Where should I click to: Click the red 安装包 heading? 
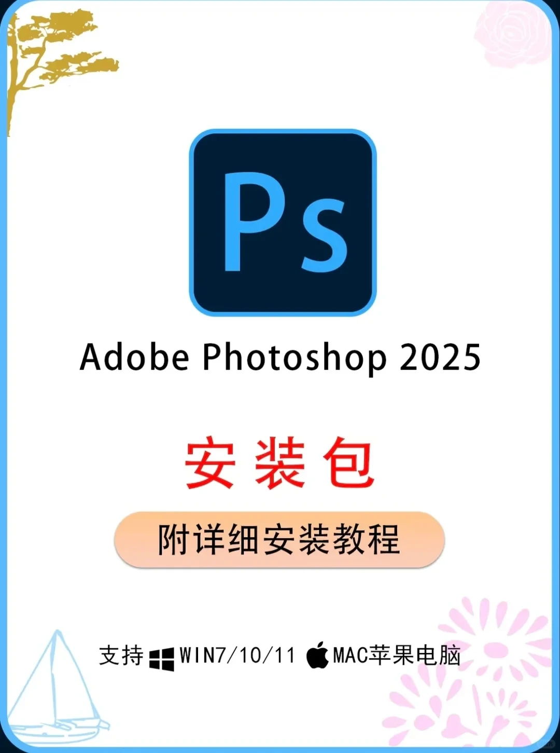[279, 462]
